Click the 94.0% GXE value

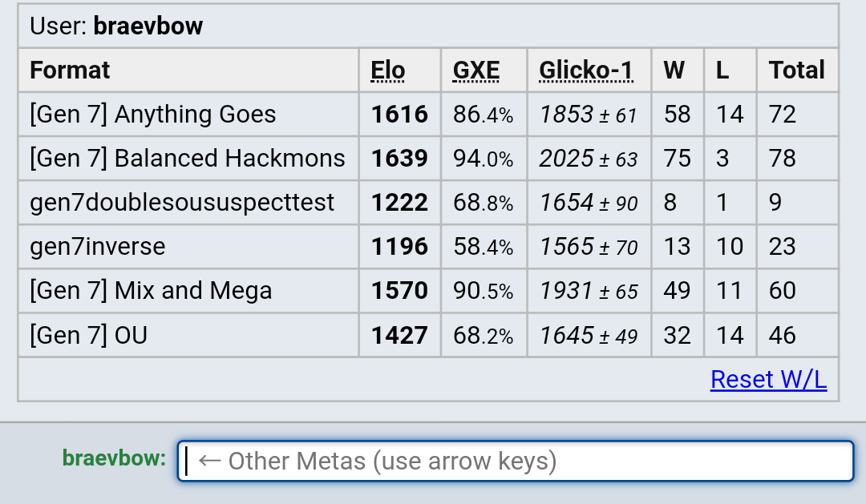coord(484,159)
